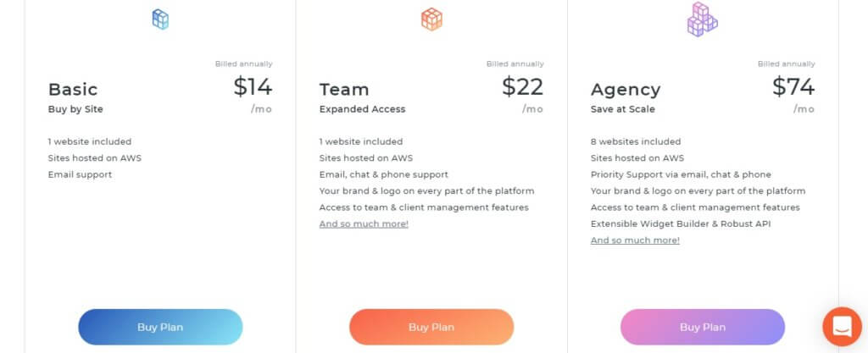Click the $22 Team price
The height and width of the screenshot is (353, 868).
(522, 86)
